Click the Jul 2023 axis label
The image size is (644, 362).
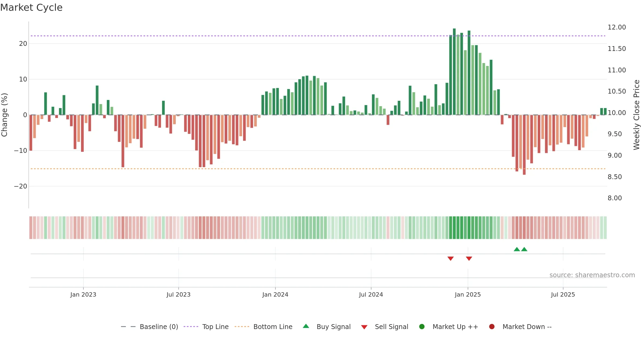click(x=178, y=294)
